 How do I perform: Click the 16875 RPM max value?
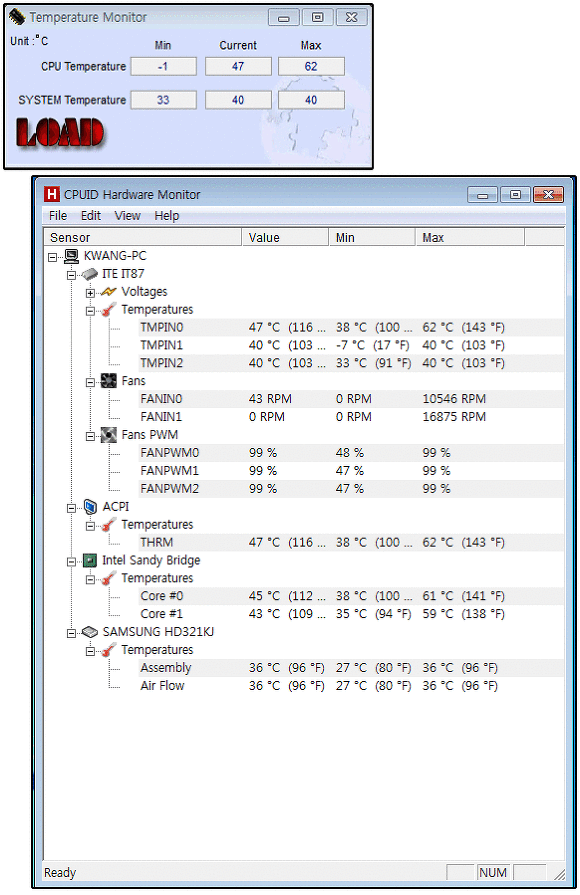pyautogui.click(x=454, y=417)
